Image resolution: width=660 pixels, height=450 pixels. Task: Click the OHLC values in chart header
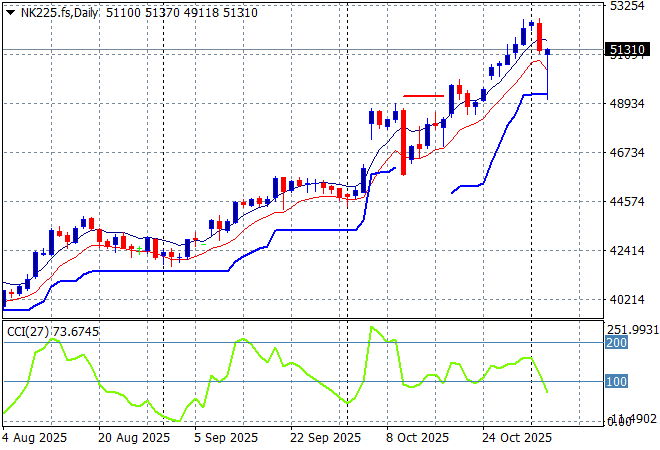pyautogui.click(x=172, y=11)
